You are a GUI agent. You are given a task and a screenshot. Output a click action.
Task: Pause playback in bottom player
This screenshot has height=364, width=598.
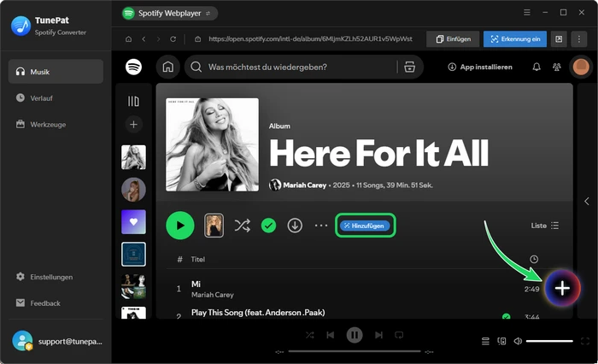point(355,335)
